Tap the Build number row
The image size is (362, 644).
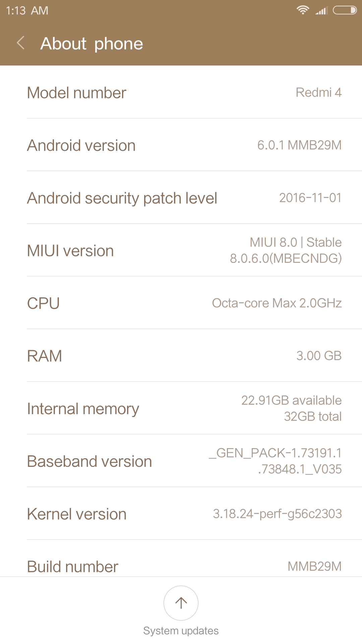pyautogui.click(x=181, y=566)
